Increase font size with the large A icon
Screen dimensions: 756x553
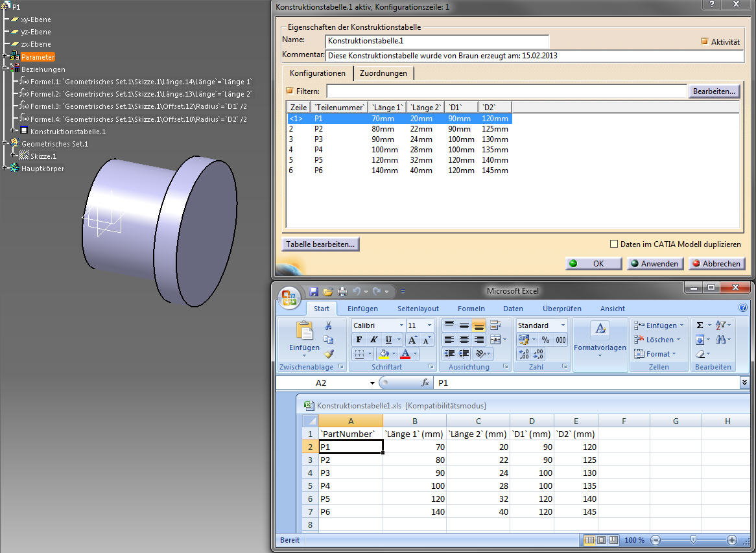point(413,340)
